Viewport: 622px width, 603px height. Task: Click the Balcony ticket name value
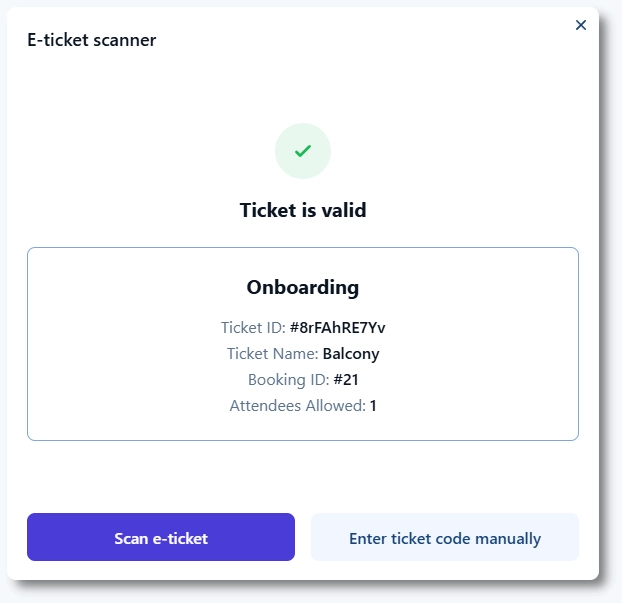coord(351,353)
